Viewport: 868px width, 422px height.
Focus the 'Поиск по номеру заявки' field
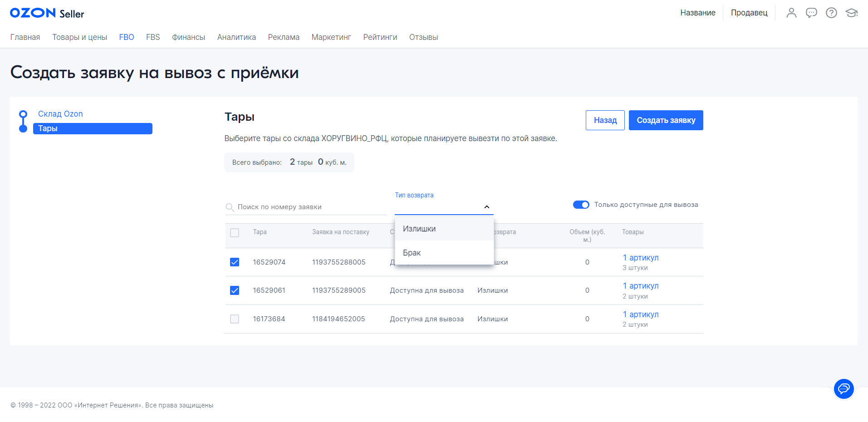(306, 207)
